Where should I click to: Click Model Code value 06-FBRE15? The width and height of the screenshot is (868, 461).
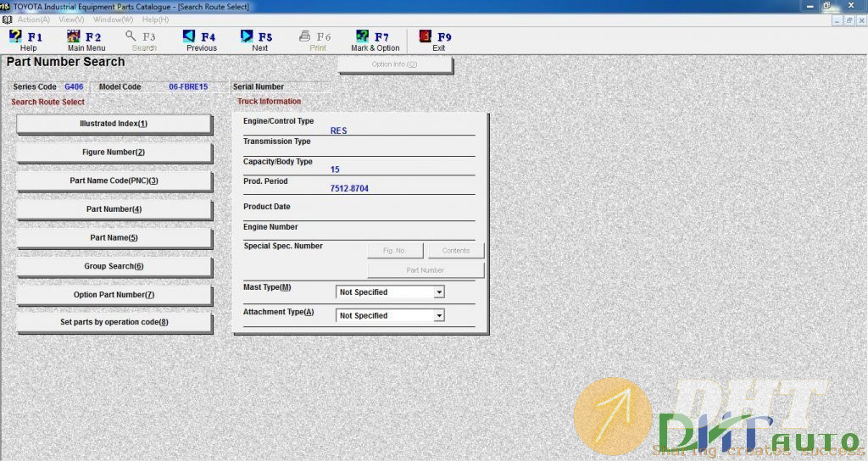[x=188, y=87]
